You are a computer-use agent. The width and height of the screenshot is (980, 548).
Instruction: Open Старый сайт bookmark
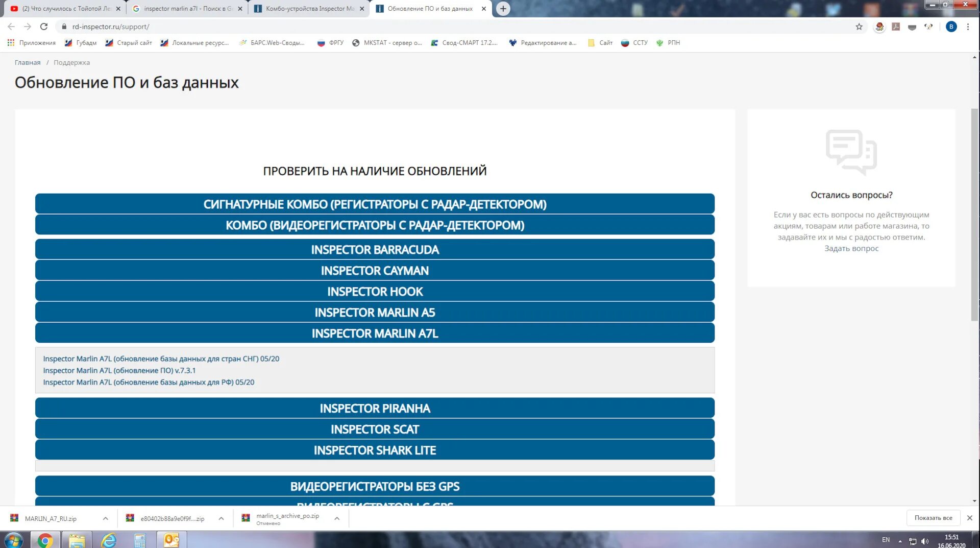129,43
